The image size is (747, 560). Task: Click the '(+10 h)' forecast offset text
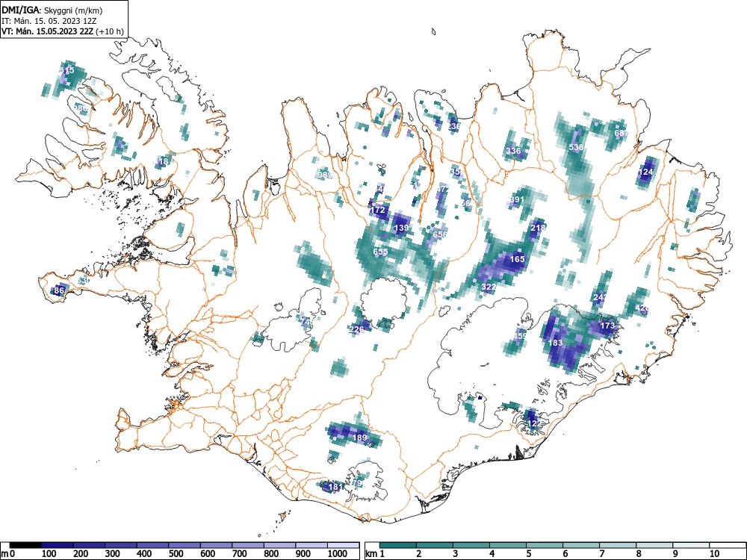pyautogui.click(x=110, y=31)
